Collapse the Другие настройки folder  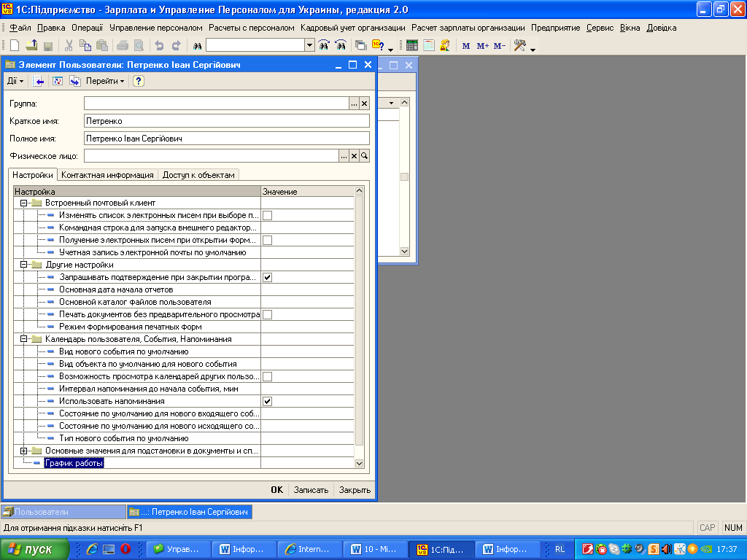click(x=23, y=264)
